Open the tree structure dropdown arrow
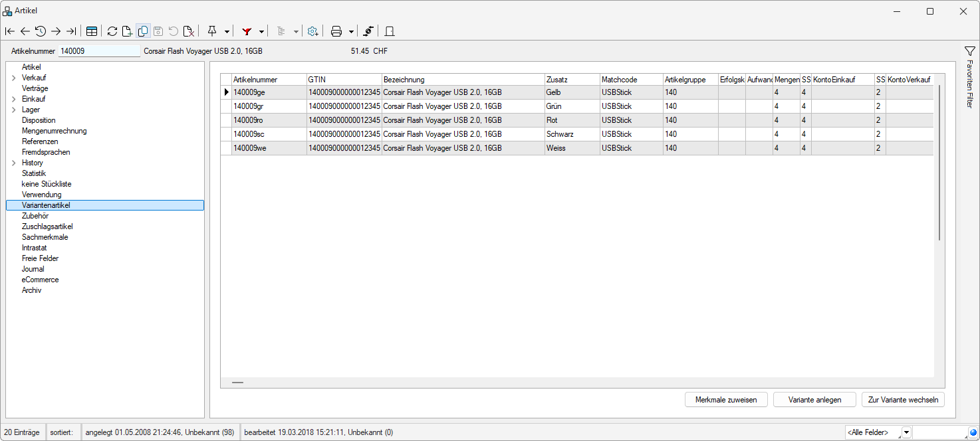 tap(296, 31)
